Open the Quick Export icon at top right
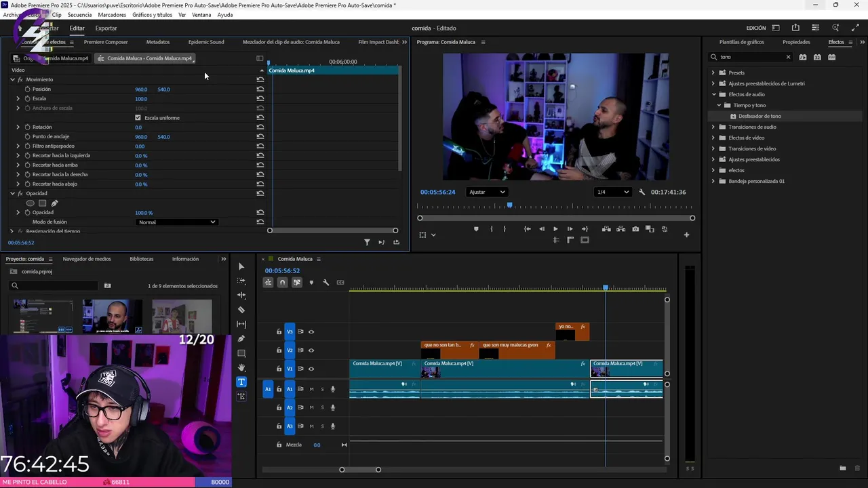The width and height of the screenshot is (868, 488). coord(795,28)
